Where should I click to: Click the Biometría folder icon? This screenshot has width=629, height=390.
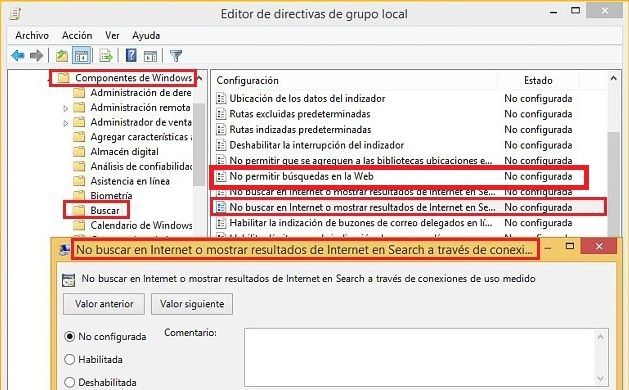(79, 195)
